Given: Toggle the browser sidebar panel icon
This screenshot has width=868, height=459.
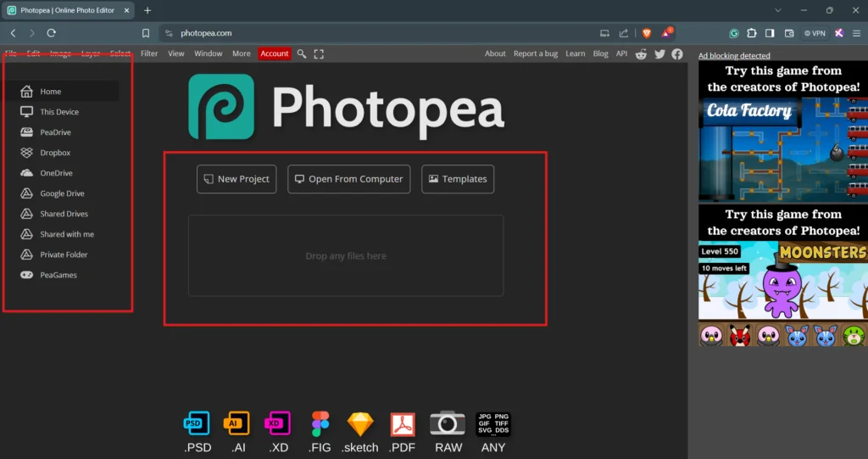Looking at the screenshot, I should [770, 33].
